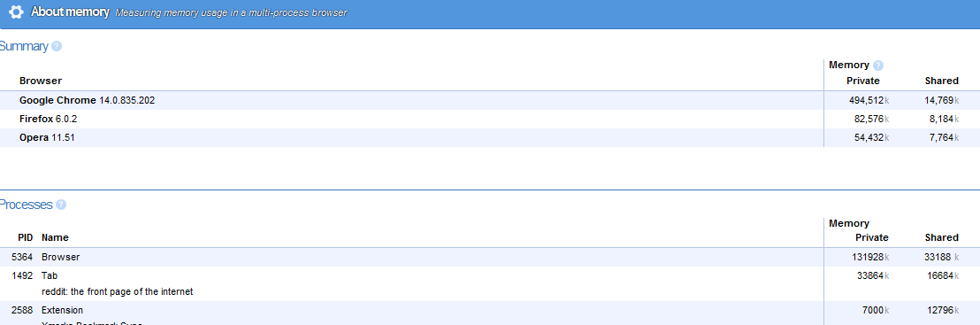
Task: Click the Processes section heading
Action: [26, 205]
